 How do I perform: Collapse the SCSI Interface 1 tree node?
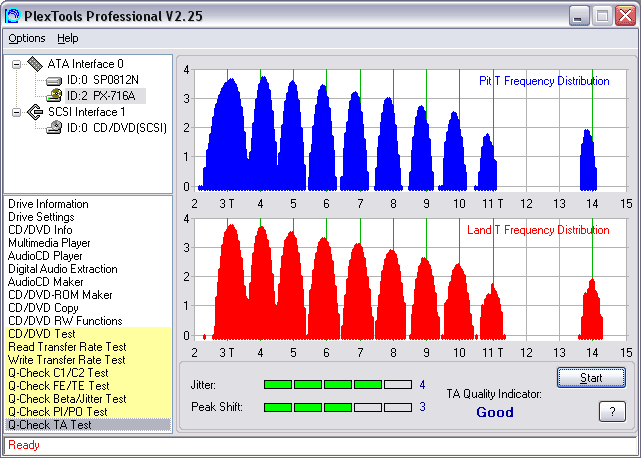[x=16, y=112]
